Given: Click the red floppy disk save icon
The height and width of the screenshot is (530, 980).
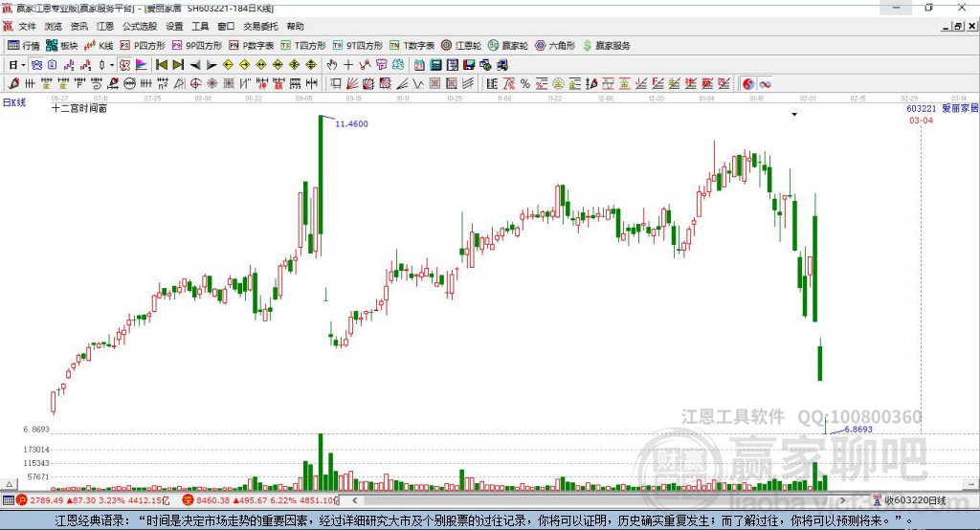Looking at the screenshot, I should coord(469,65).
